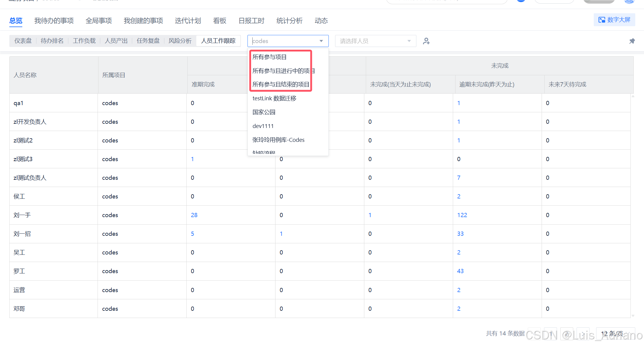The height and width of the screenshot is (346, 644).
Task: Choose 所有参与且结束的项目 option
Action: coord(281,84)
